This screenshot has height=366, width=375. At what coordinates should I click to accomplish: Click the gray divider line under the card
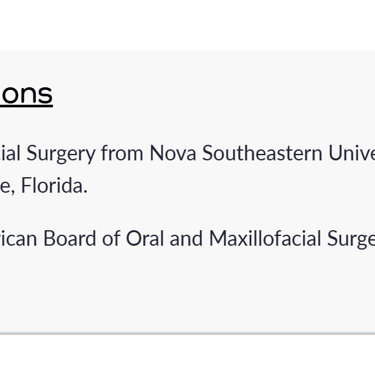187,333
